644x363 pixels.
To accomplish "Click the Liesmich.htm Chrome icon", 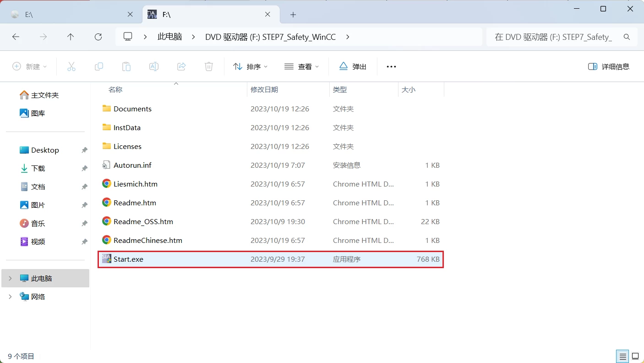I will 107,184.
